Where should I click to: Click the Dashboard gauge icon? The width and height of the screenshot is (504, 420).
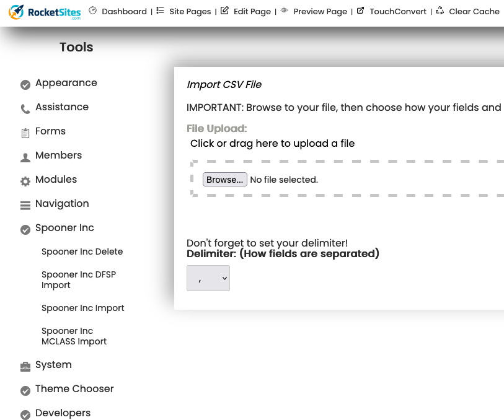(93, 11)
